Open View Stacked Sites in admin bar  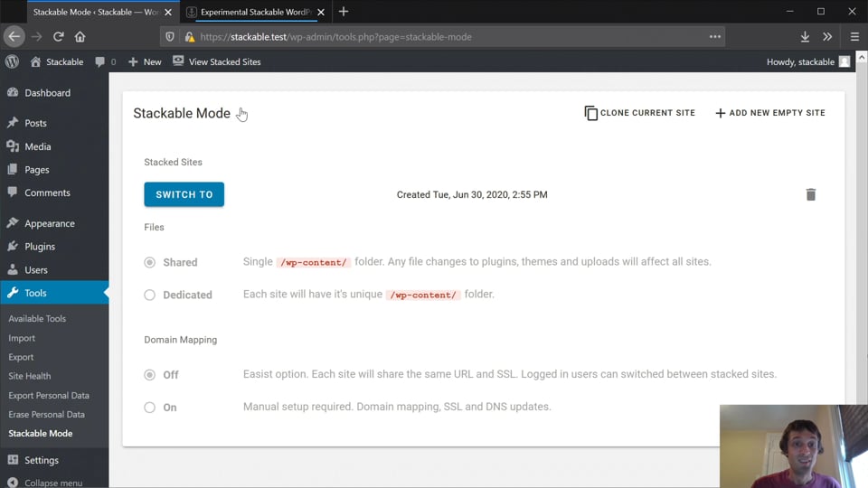click(x=216, y=62)
